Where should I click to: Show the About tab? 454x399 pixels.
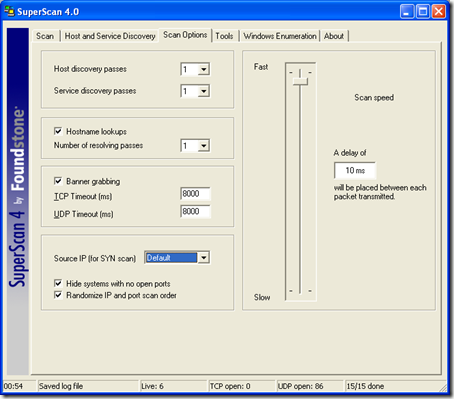pyautogui.click(x=334, y=36)
